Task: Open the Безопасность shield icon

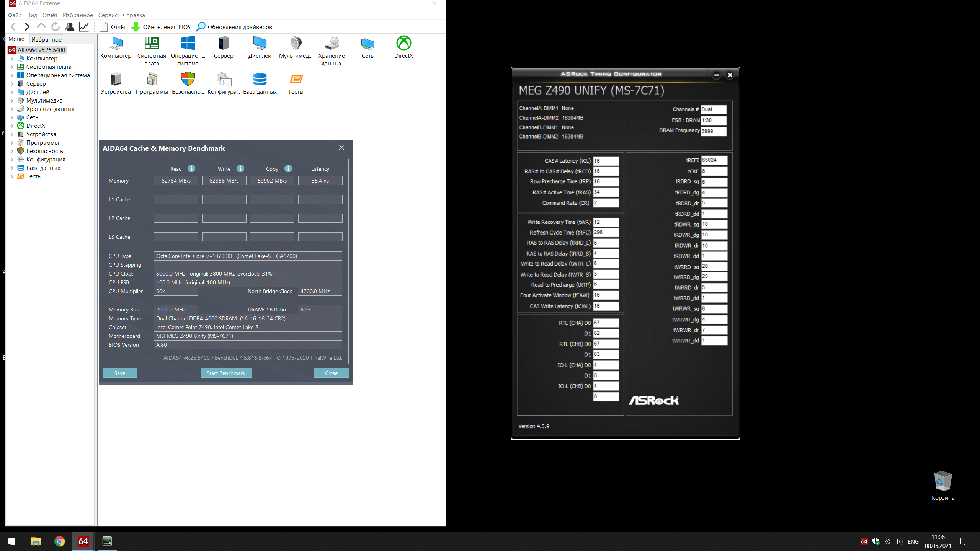Action: [x=188, y=80]
